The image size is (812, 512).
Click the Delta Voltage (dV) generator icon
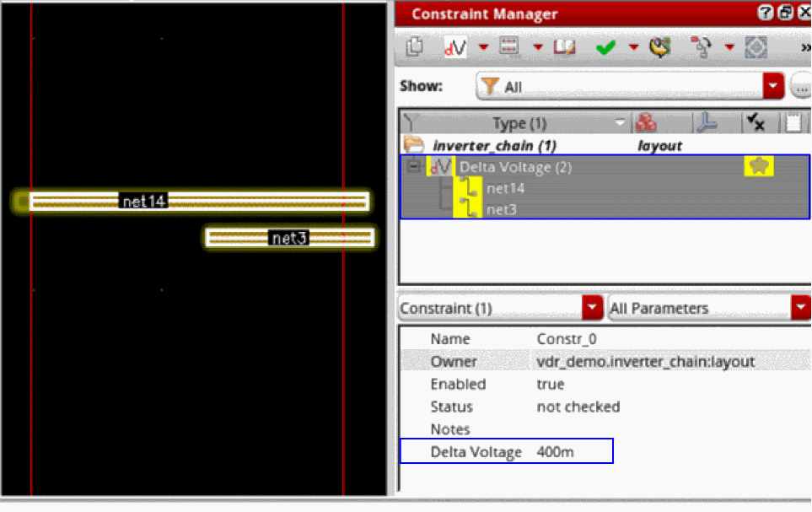pos(455,47)
